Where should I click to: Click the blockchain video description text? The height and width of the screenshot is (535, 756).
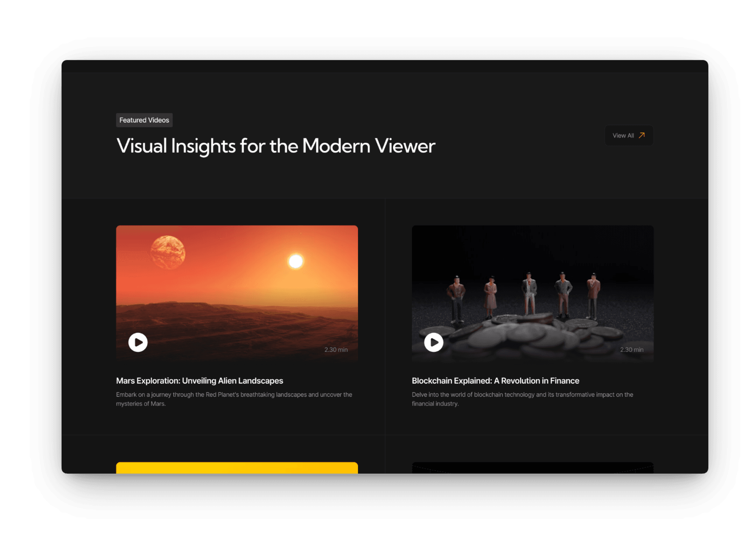pos(522,399)
